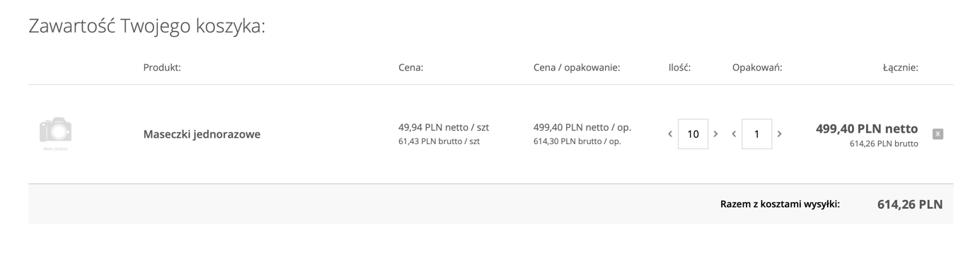The height and width of the screenshot is (260, 980).
Task: Focus the Opakowań input showing 1
Action: [x=756, y=134]
